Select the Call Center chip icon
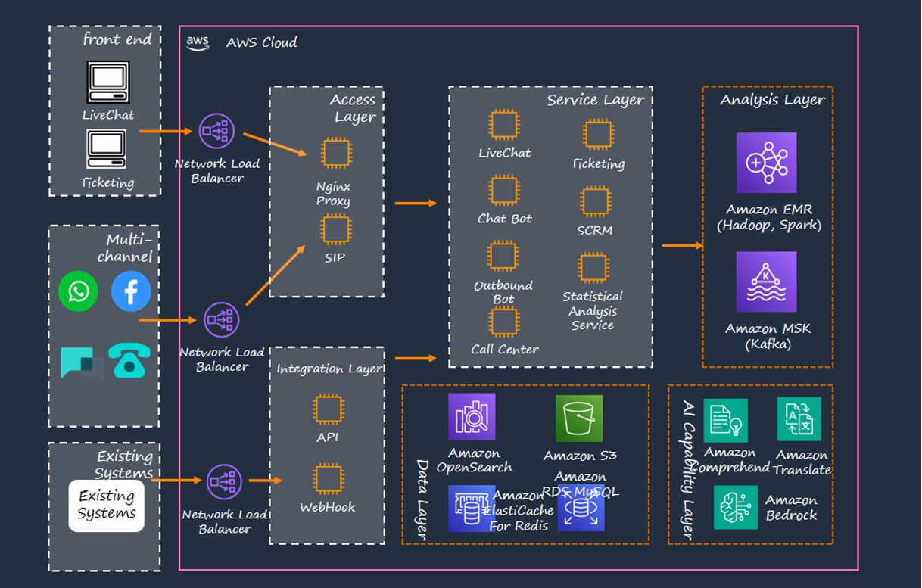 [x=503, y=322]
